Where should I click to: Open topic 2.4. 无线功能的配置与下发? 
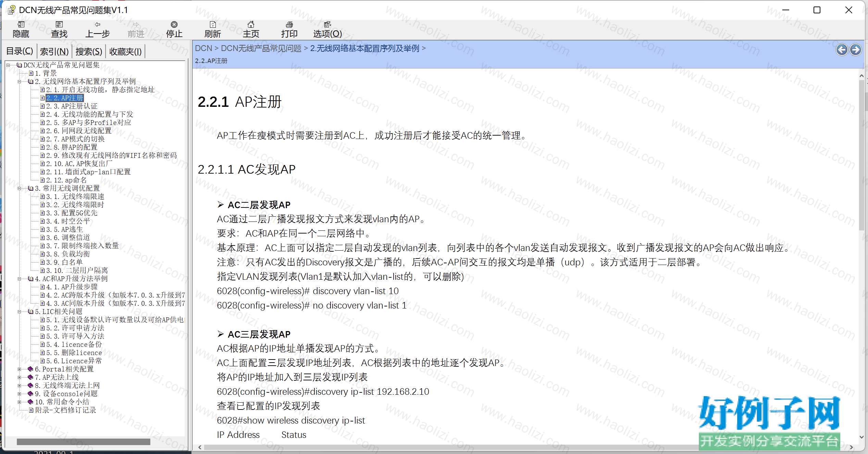89,114
